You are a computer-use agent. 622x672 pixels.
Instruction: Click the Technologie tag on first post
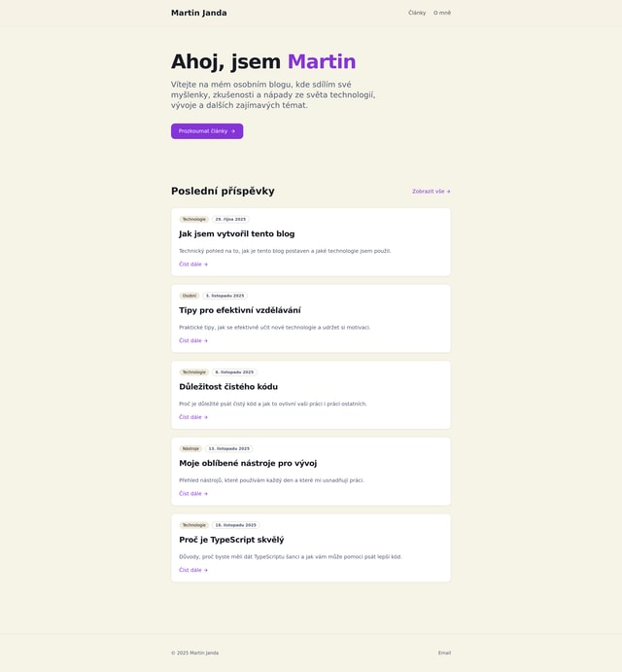click(x=194, y=219)
